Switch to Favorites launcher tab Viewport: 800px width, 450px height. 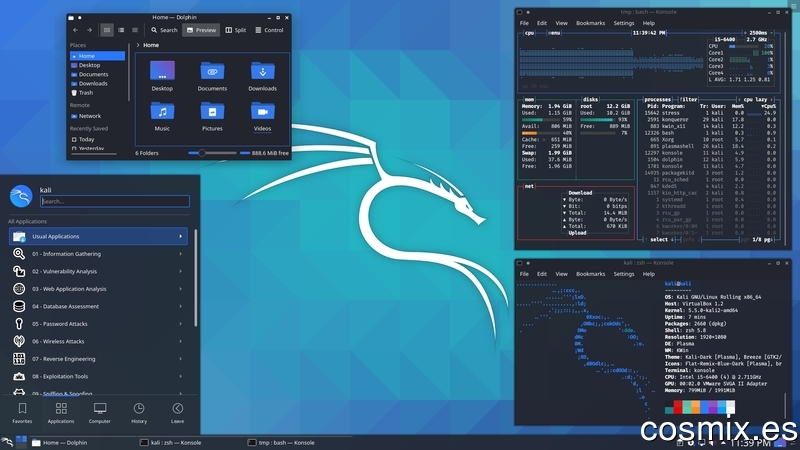coord(22,413)
